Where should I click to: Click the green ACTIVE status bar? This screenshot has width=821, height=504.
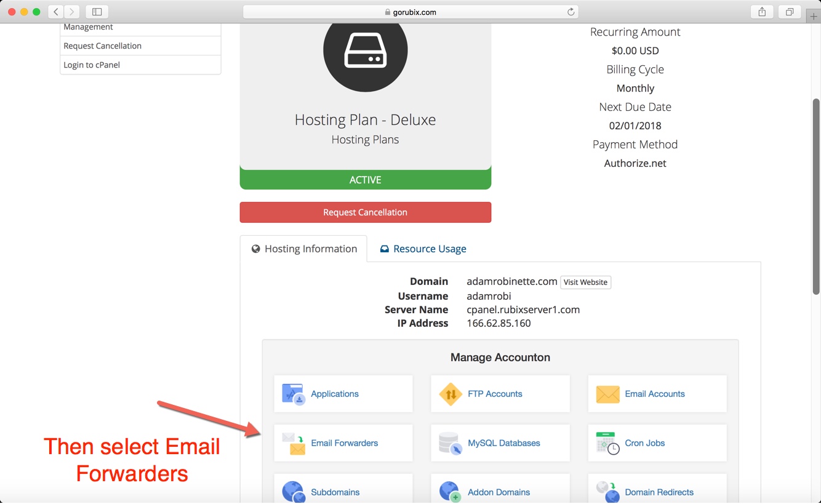coord(366,180)
